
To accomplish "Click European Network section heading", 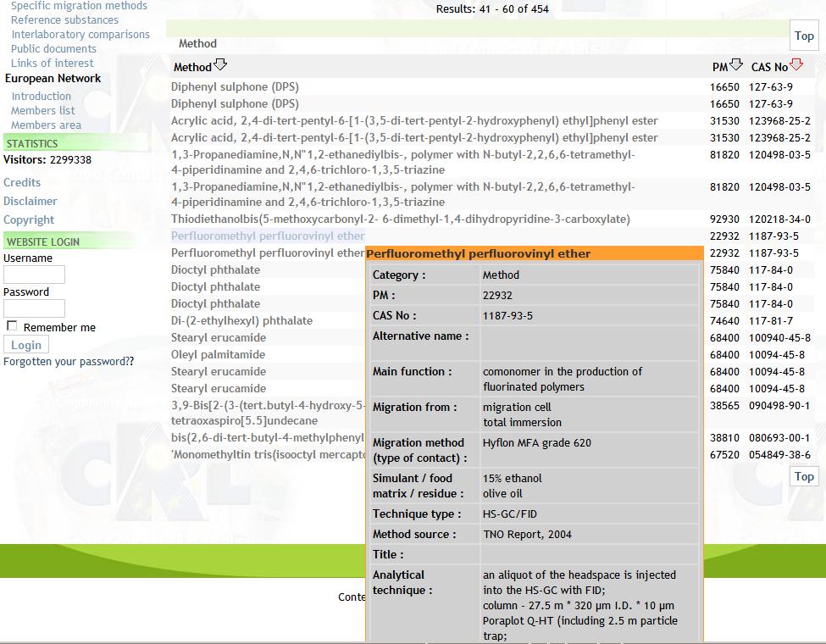I will pyautogui.click(x=53, y=79).
